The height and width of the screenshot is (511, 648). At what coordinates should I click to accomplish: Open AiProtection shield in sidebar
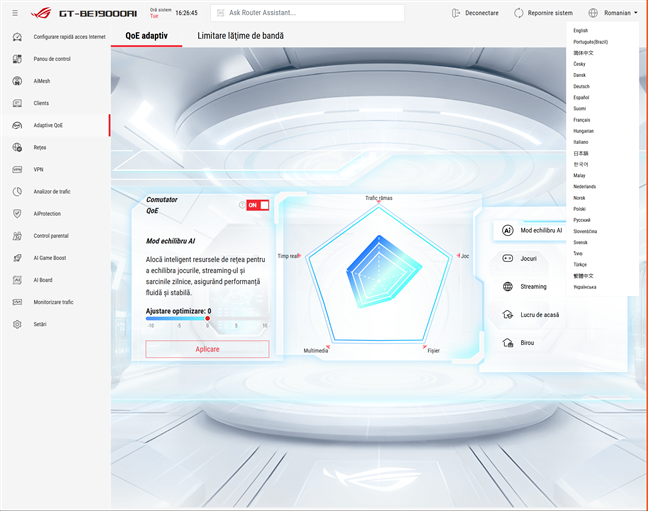tap(49, 213)
